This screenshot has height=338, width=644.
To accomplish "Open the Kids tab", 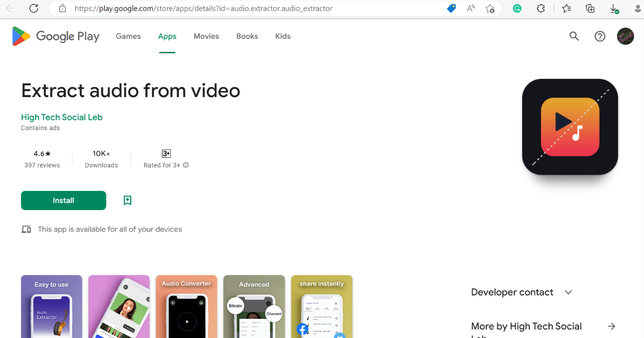I will coord(283,36).
